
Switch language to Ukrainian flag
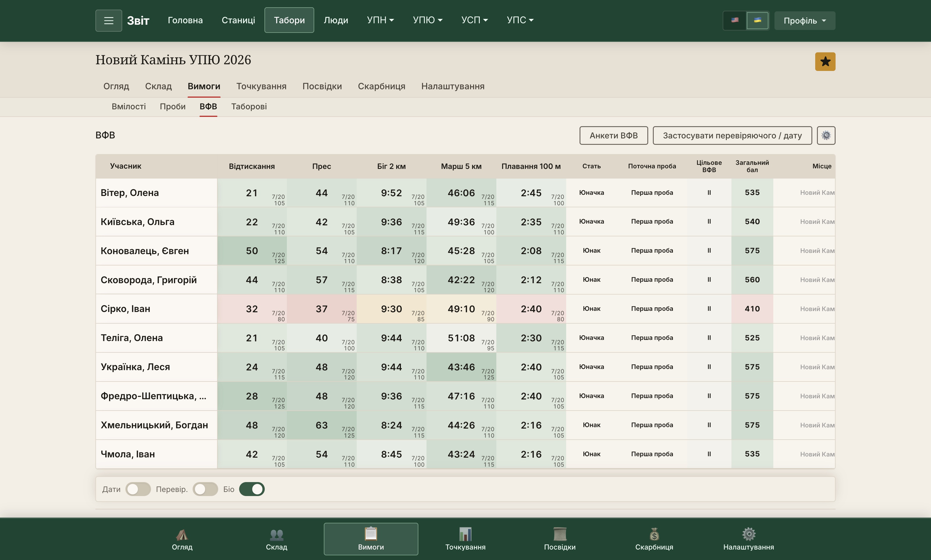coord(757,20)
